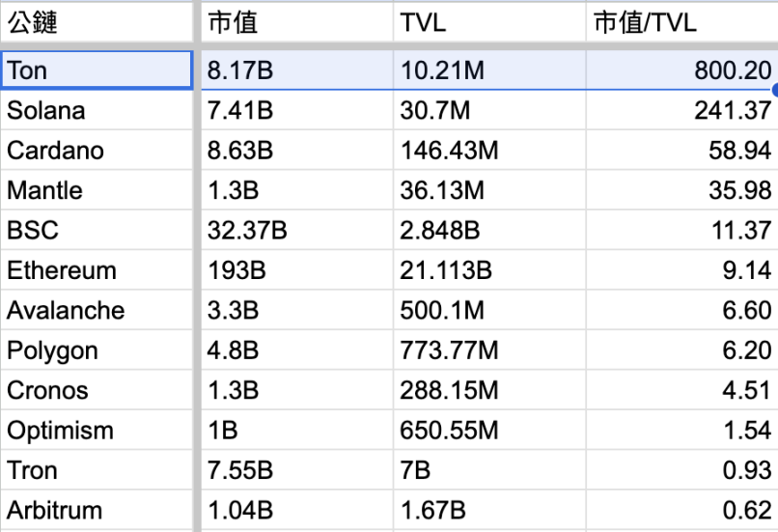Screen dimensions: 778x532
Task: Select the "Optimism" cell
Action: 97,431
